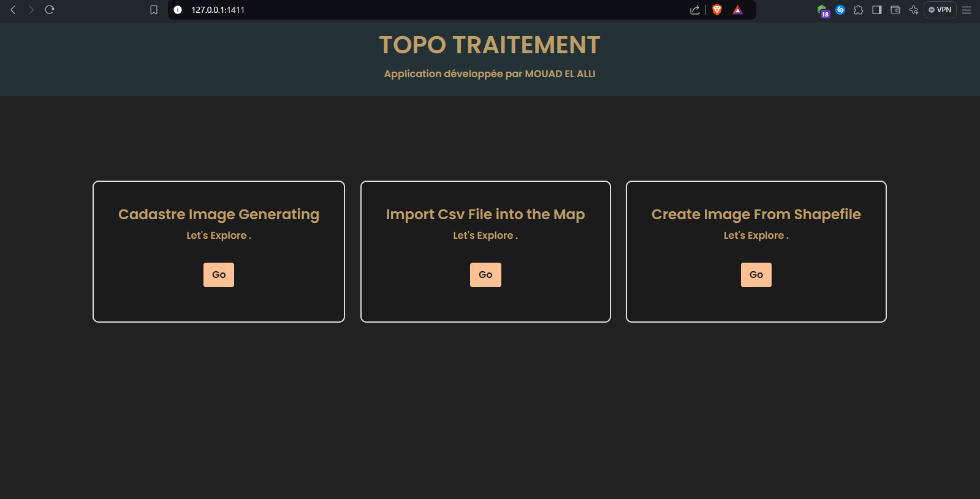Viewport: 980px width, 499px height.
Task: Open the Leo AI sparkle icon
Action: pyautogui.click(x=914, y=10)
